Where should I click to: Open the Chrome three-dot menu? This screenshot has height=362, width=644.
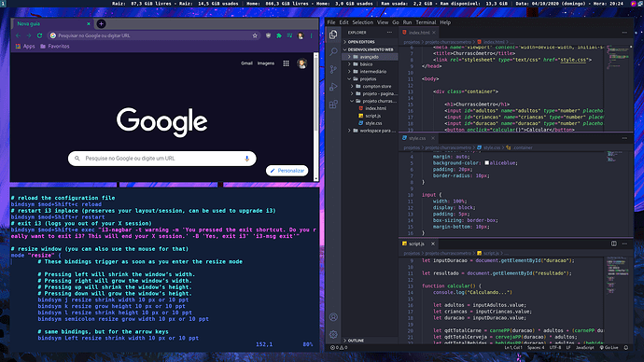312,35
